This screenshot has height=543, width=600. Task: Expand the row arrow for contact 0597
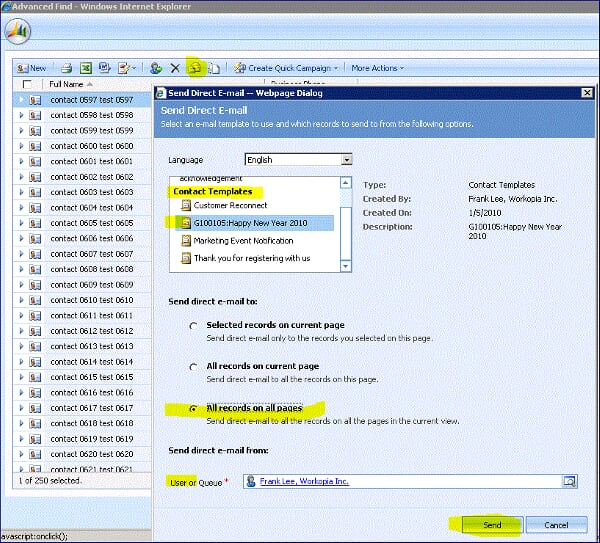(22, 100)
